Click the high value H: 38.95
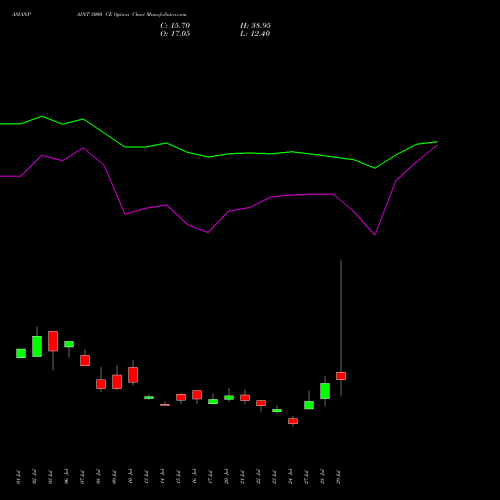 click(255, 26)
